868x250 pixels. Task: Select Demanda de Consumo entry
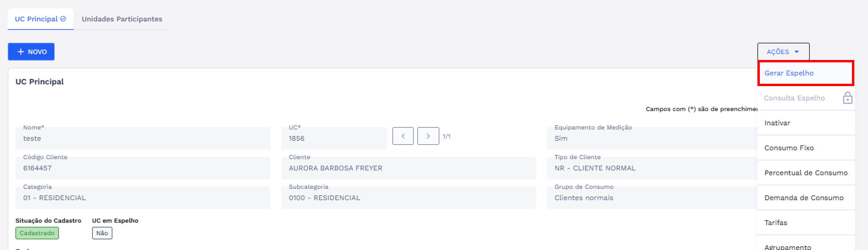(x=803, y=197)
